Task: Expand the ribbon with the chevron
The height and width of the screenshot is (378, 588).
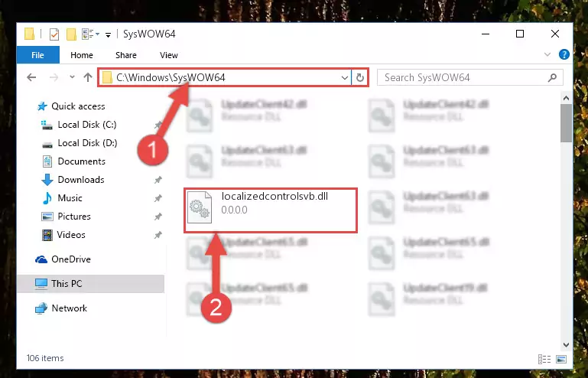Action: [547, 55]
